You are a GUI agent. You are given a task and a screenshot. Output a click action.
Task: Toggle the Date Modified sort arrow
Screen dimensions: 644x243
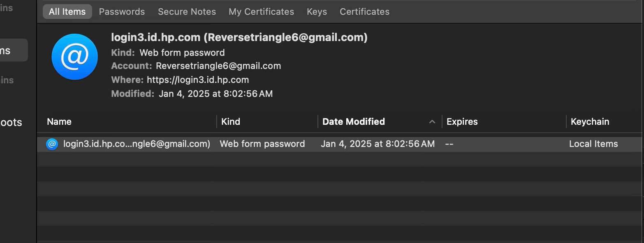tap(432, 121)
